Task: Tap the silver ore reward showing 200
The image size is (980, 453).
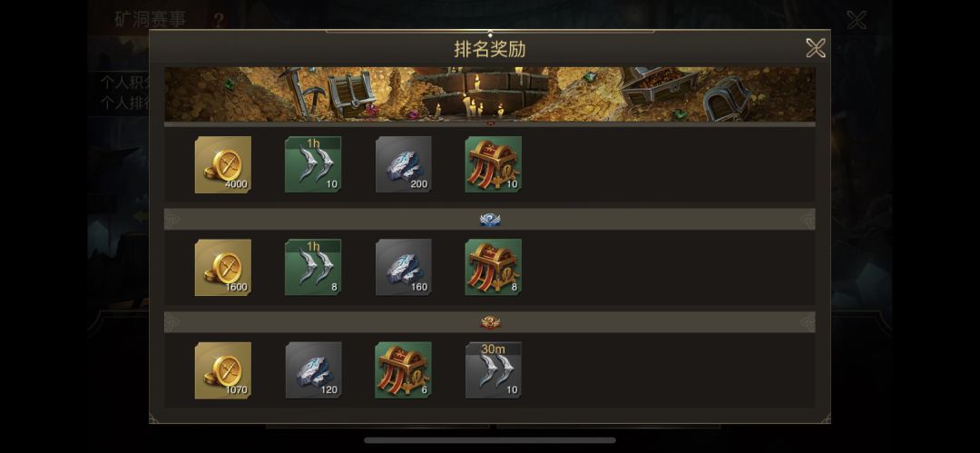Action: [403, 164]
